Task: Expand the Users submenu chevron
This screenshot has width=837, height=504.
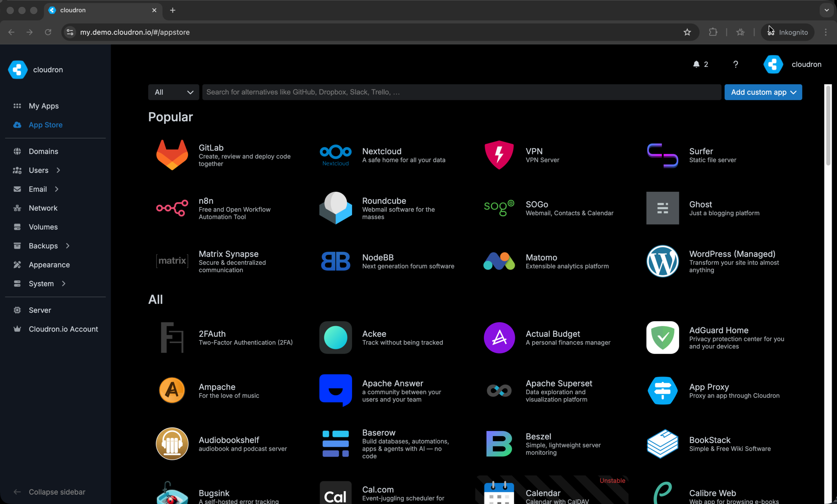Action: point(59,170)
